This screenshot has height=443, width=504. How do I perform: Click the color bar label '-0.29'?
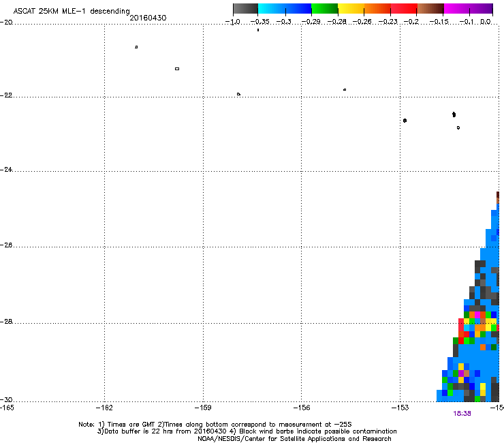click(x=311, y=22)
